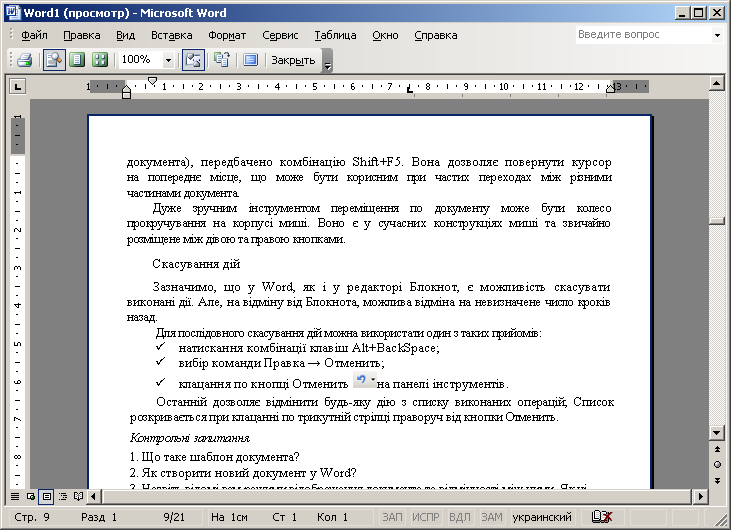
Task: Click украинский language status entry
Action: (x=542, y=517)
